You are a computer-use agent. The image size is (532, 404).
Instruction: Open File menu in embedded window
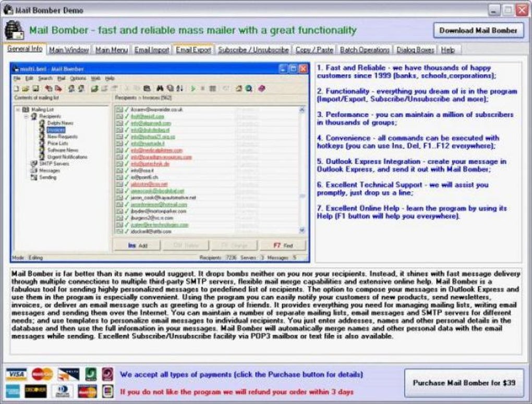point(17,78)
